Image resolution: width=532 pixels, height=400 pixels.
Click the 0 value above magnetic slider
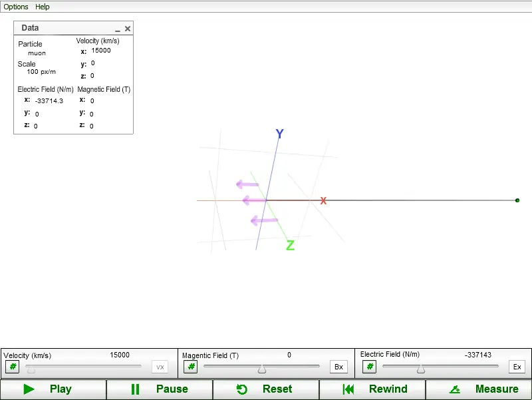(289, 355)
